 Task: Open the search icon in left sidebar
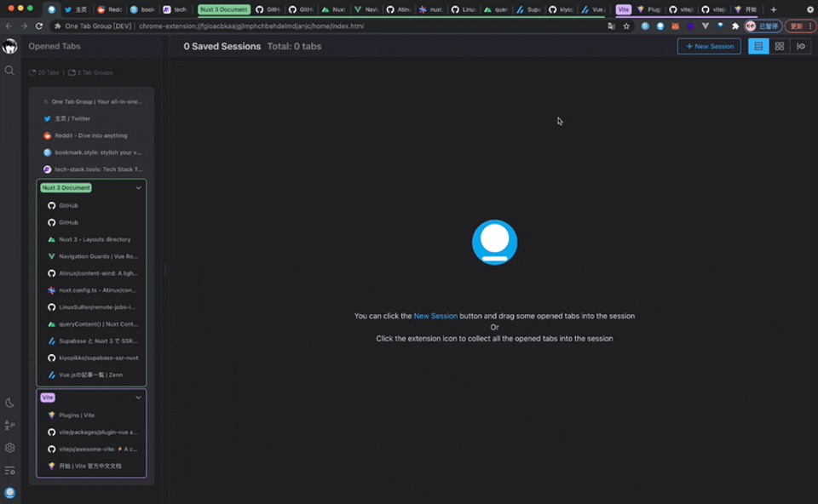pyautogui.click(x=9, y=71)
